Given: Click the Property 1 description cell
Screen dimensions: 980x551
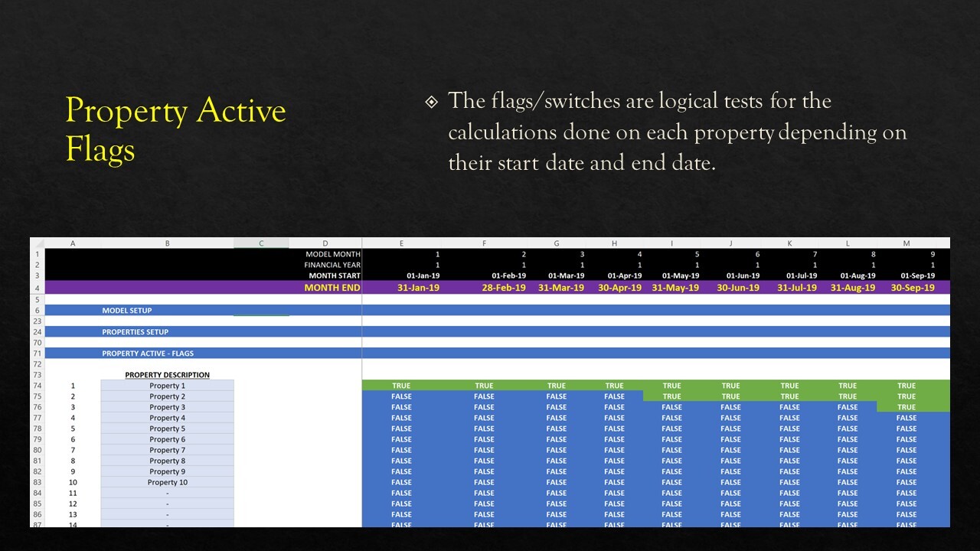Looking at the screenshot, I should click(167, 386).
